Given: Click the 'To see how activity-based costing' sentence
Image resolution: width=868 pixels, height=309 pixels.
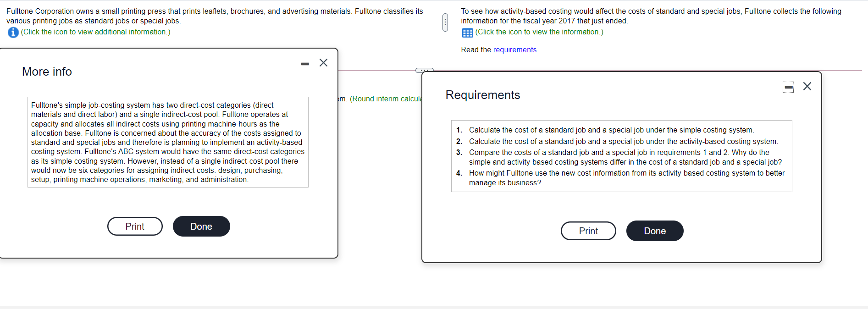Looking at the screenshot, I should pos(651,16).
